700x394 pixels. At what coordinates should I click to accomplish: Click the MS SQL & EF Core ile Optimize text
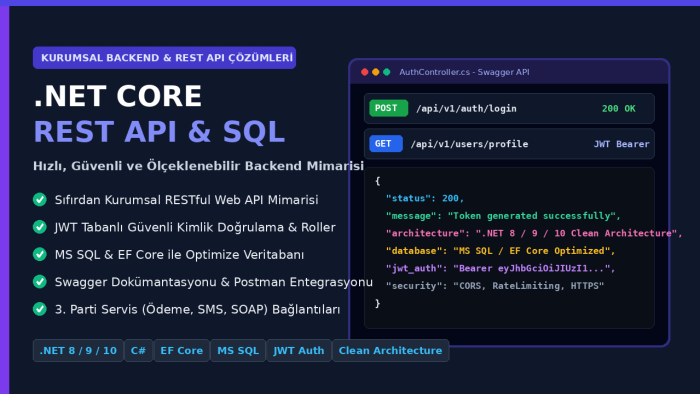[x=179, y=254]
